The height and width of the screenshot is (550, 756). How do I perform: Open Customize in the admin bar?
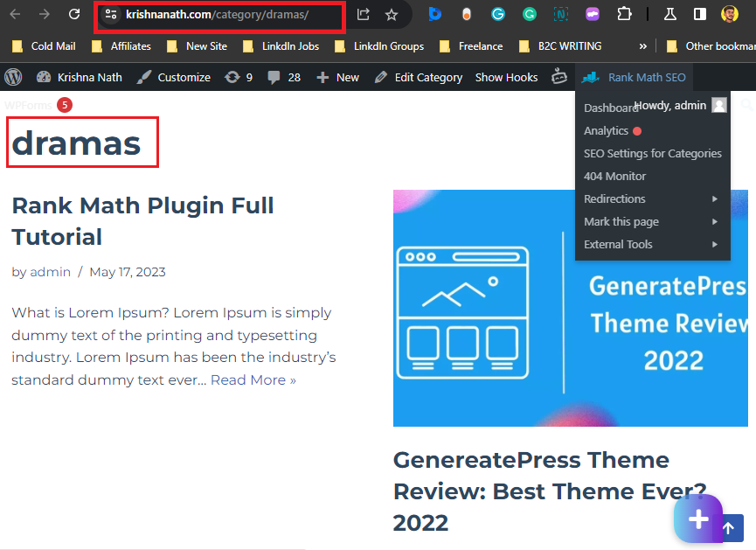(174, 77)
